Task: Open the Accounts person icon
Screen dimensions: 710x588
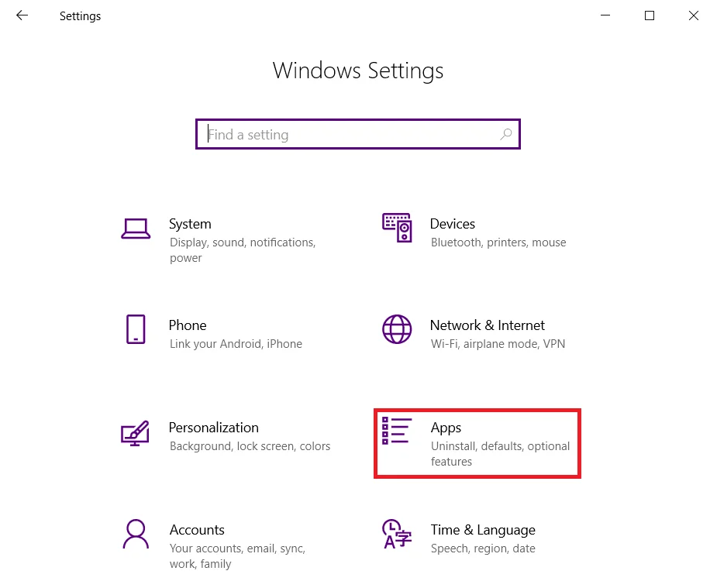Action: pos(136,535)
